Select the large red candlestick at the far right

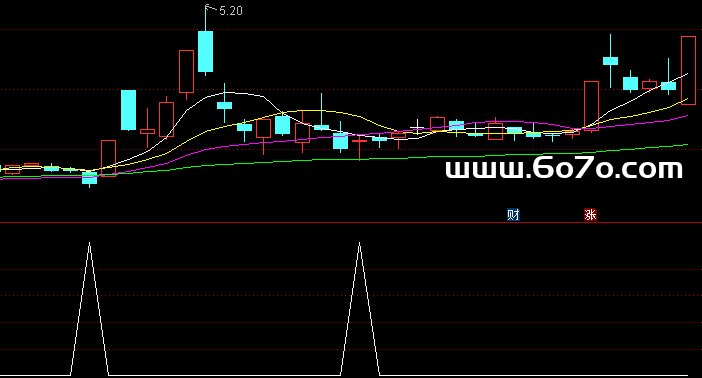tap(688, 70)
